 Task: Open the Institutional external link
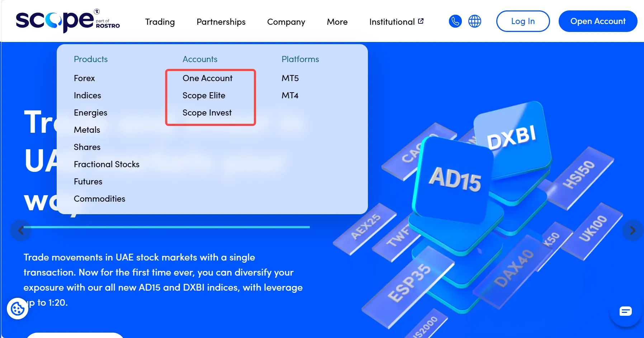(x=397, y=22)
